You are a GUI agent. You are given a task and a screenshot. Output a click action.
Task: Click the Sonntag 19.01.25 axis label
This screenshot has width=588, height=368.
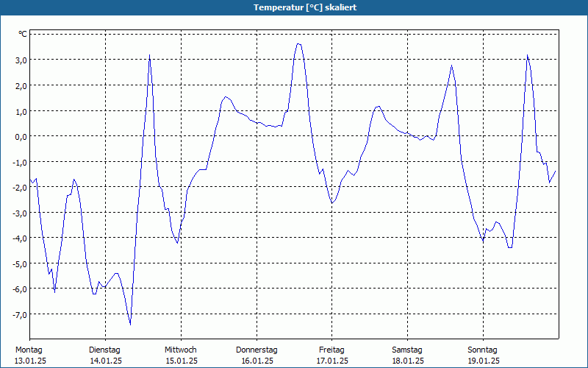(484, 355)
